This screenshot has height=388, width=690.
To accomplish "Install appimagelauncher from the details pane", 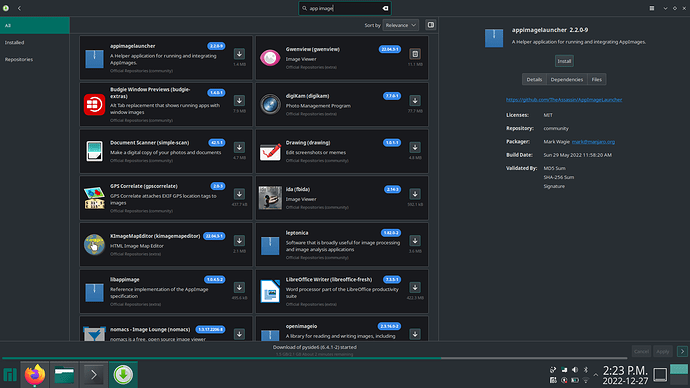I will (x=564, y=61).
